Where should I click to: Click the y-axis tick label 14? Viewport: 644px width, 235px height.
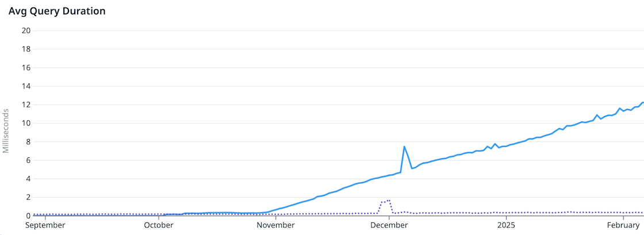coord(25,86)
